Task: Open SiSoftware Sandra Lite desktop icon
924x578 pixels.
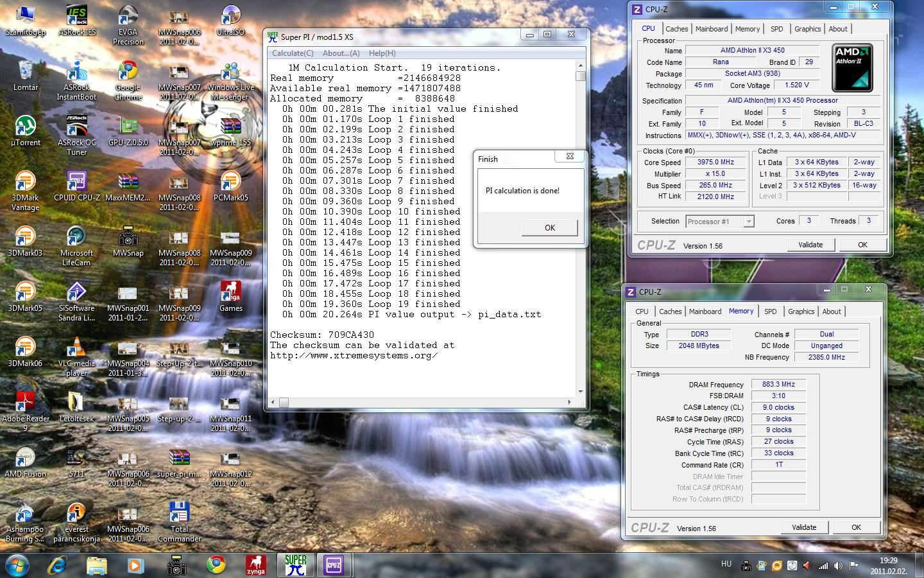Action: click(x=76, y=301)
